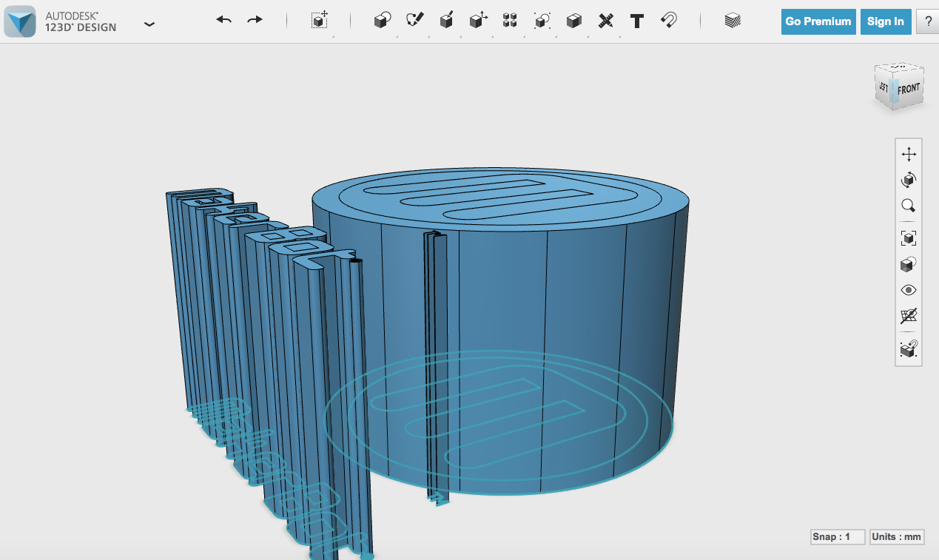Open the Pattern tool
Viewport: 939px width, 560px height.
510,21
